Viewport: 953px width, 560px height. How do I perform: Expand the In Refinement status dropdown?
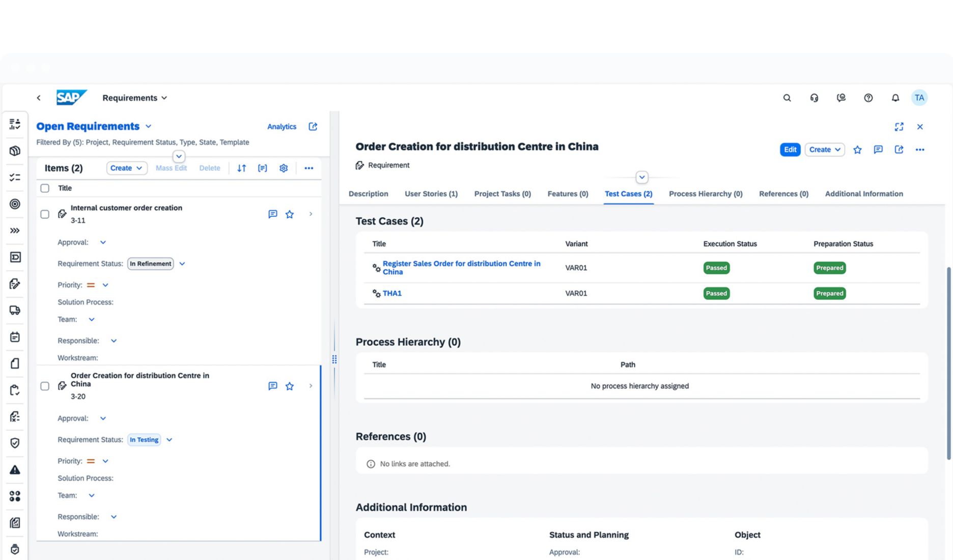pyautogui.click(x=182, y=264)
